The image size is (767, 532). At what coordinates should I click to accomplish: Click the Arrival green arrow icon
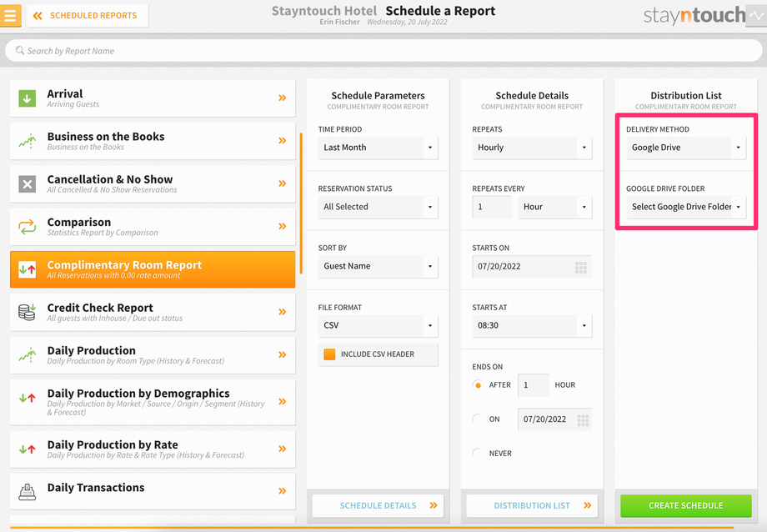point(27,98)
